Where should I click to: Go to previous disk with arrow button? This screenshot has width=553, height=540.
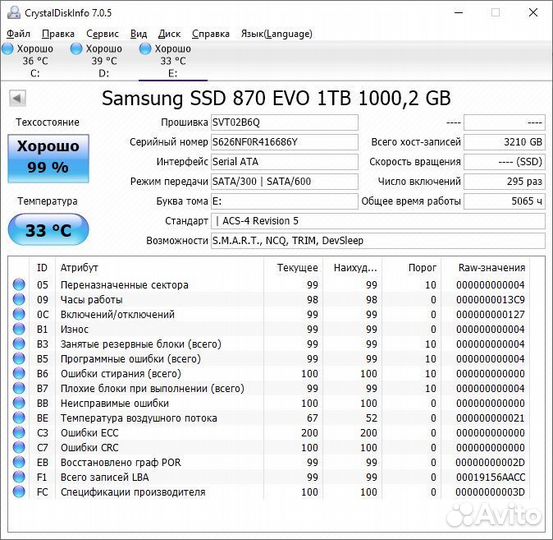coord(17,98)
